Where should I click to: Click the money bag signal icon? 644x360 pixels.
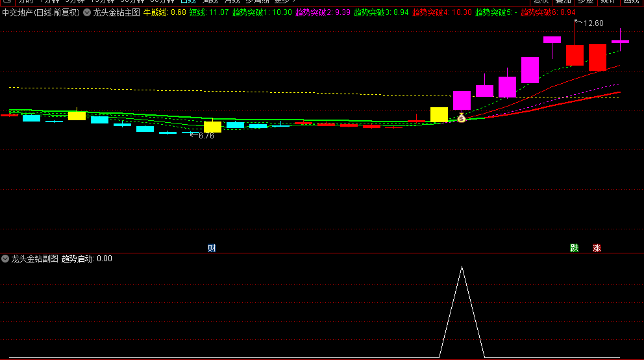(x=462, y=118)
